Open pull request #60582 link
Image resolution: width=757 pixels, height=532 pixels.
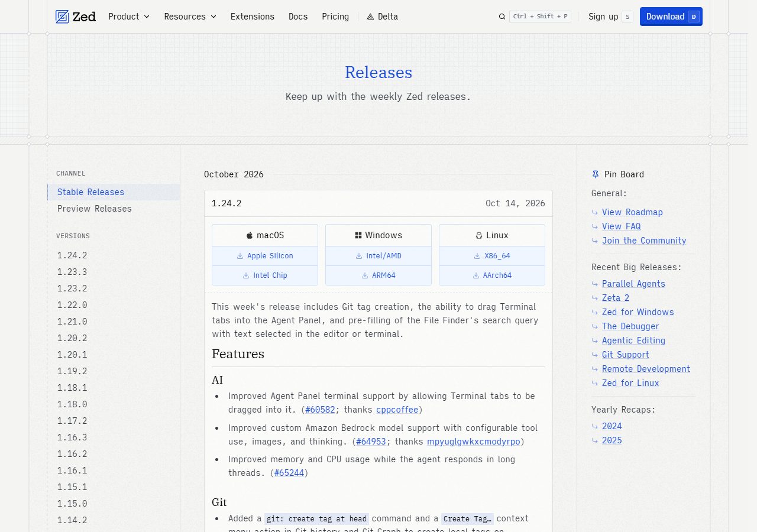click(x=320, y=410)
